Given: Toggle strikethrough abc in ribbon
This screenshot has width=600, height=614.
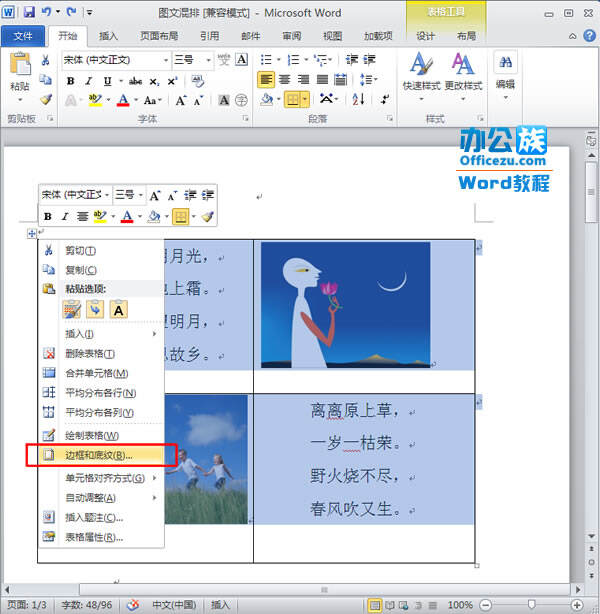Looking at the screenshot, I should click(135, 81).
